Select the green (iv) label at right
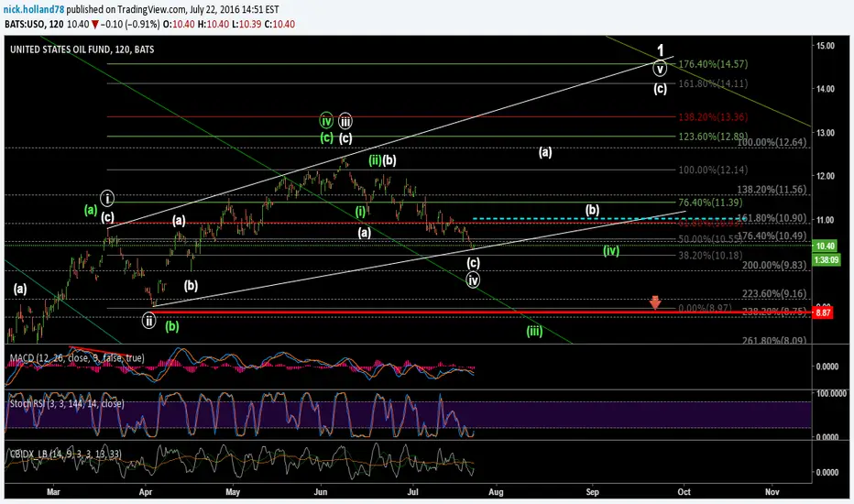Screen dimensions: 854x504 [611, 251]
